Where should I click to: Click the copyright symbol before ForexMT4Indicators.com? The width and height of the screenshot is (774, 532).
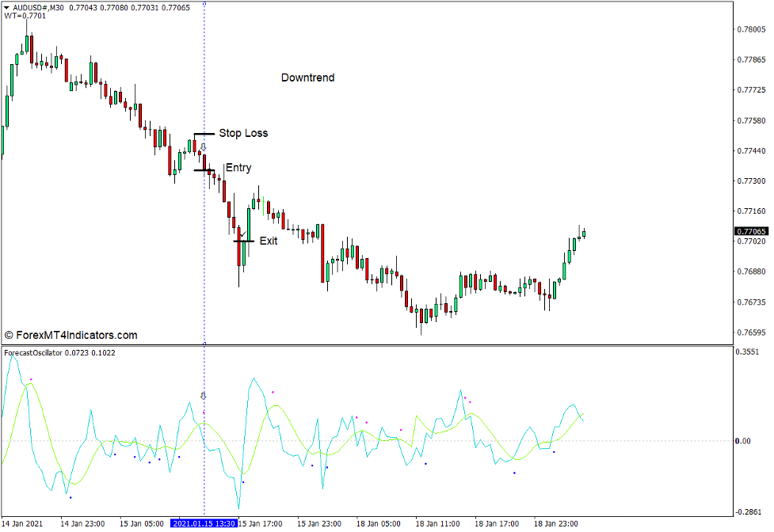(9, 332)
